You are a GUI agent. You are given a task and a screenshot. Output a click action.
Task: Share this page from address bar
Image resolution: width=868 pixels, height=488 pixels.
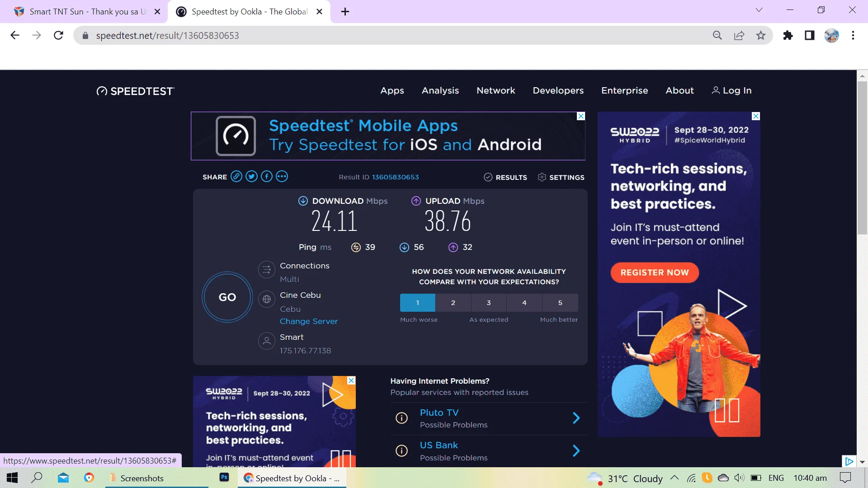click(739, 35)
